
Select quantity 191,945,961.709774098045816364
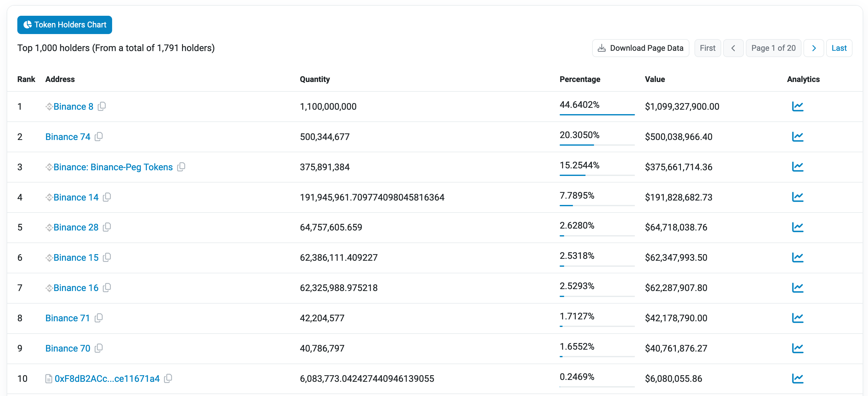click(372, 197)
